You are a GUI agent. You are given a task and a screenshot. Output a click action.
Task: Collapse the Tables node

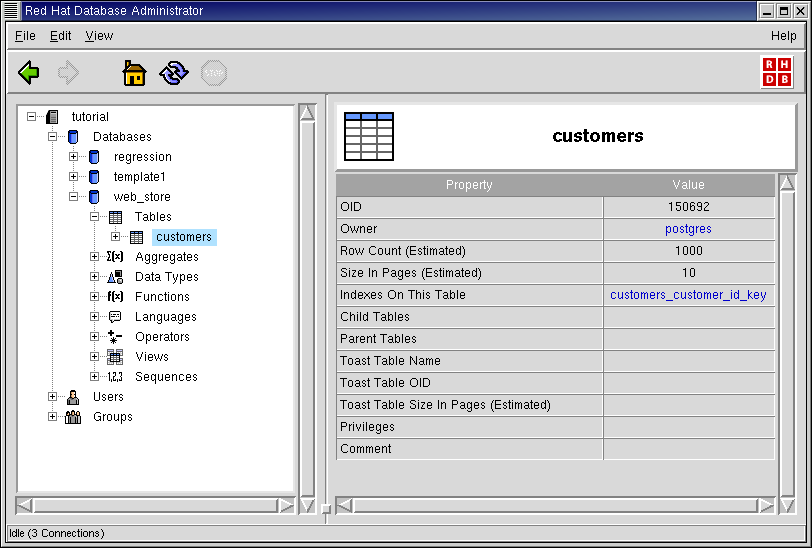point(94,217)
